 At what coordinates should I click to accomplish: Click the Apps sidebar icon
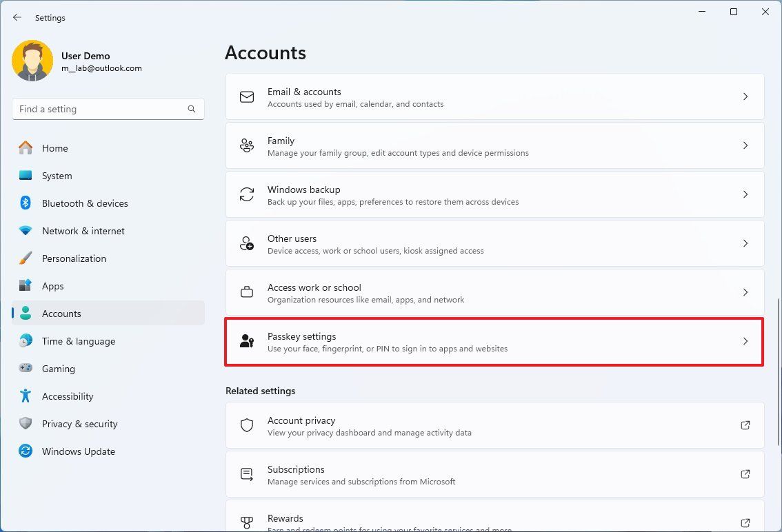click(x=26, y=286)
